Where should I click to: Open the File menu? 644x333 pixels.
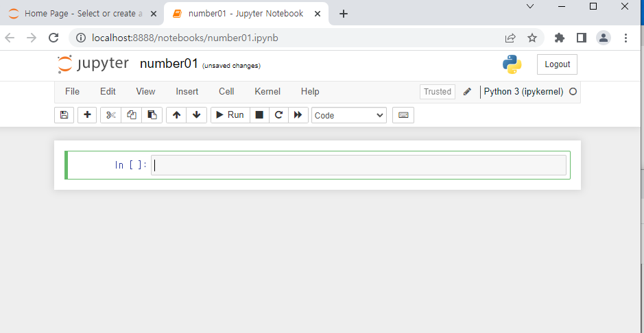pos(72,91)
